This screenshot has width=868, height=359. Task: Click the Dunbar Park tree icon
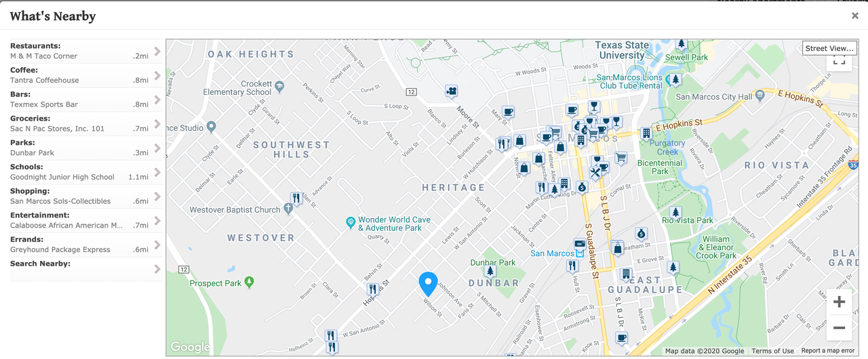tap(490, 272)
